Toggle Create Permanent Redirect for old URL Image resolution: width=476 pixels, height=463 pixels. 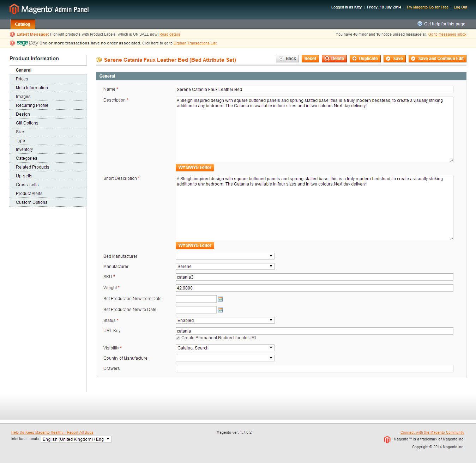pyautogui.click(x=178, y=338)
